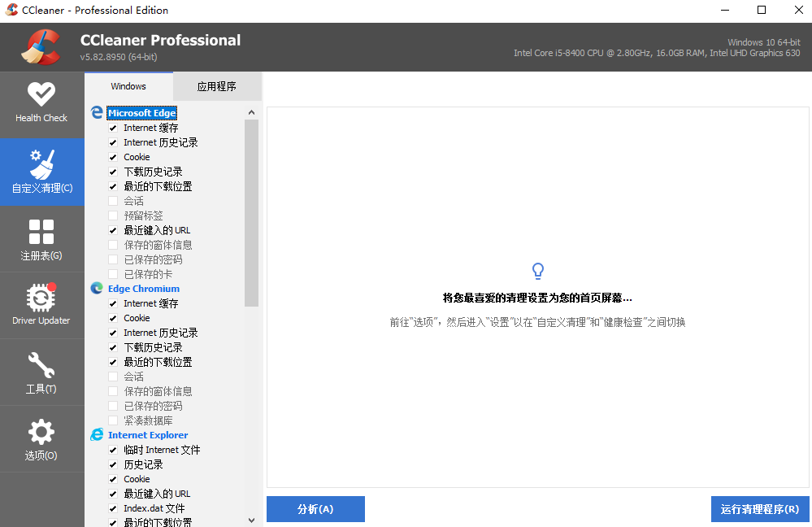This screenshot has width=812, height=527.
Task: Uncheck Microsoft Edge Internet 缓存
Action: [x=113, y=128]
